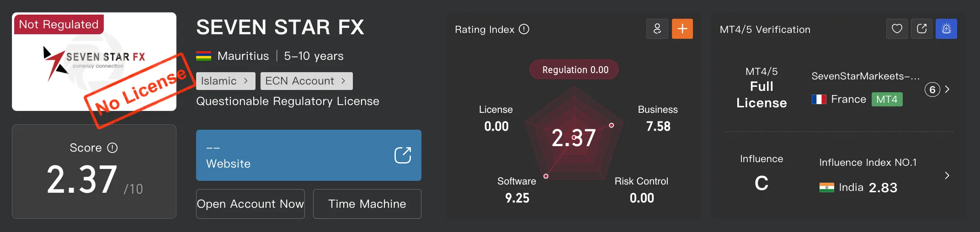Click the info icon next to Score

[x=112, y=148]
